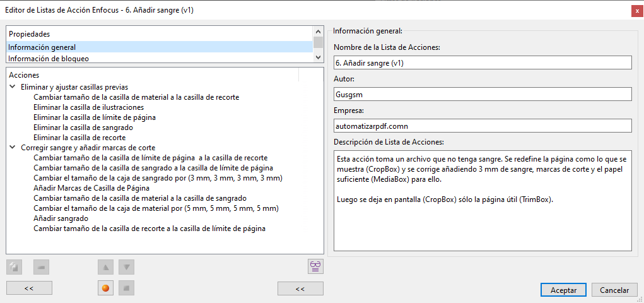The height and width of the screenshot is (303, 644).
Task: Select 'Eliminar la casilla de sangrado' action
Action: pos(83,128)
